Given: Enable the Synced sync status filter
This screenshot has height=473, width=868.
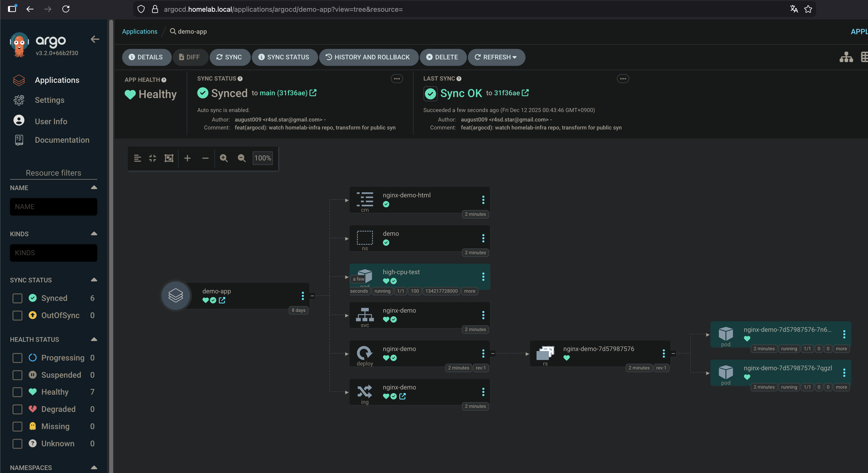Looking at the screenshot, I should click(17, 298).
